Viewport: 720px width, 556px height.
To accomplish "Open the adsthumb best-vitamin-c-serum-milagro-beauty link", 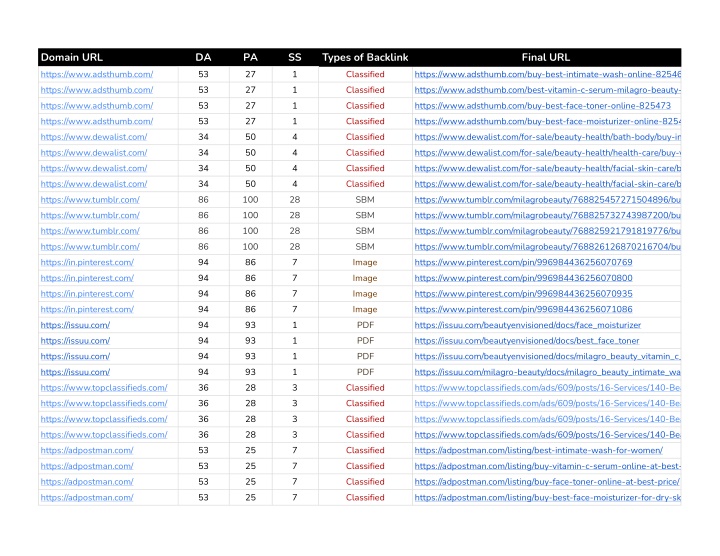I will [x=547, y=90].
